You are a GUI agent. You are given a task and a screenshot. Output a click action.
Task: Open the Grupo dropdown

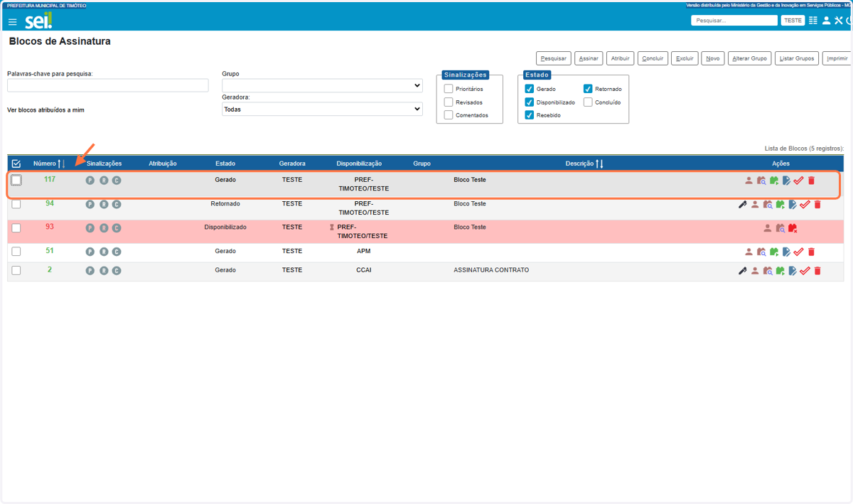[322, 85]
